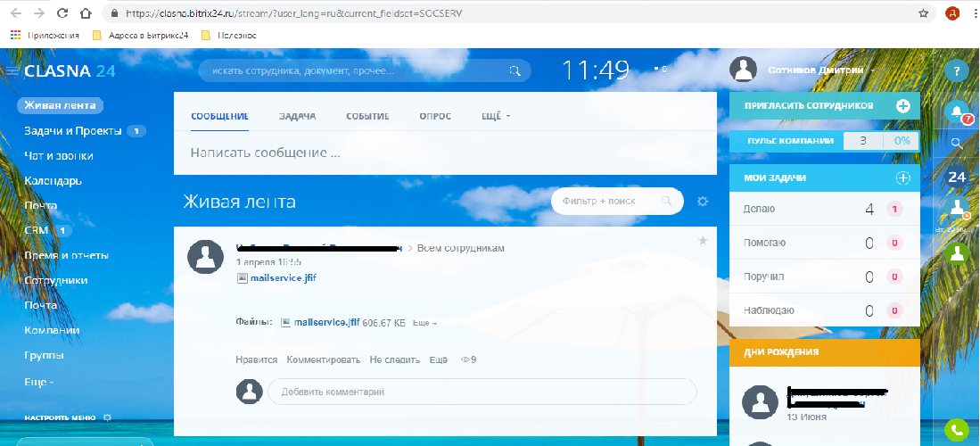Open the Chrome profile avatar
The width and height of the screenshot is (980, 446).
(x=951, y=13)
